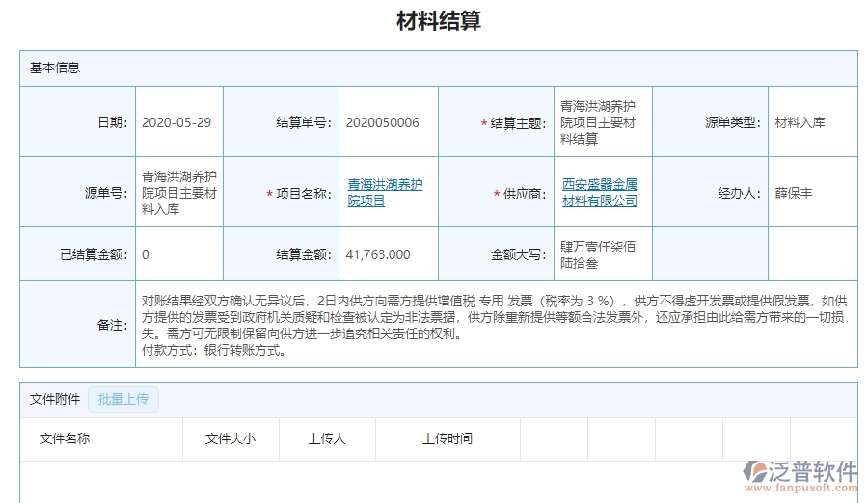
Task: Click source type value 材料入库
Action: [x=800, y=122]
